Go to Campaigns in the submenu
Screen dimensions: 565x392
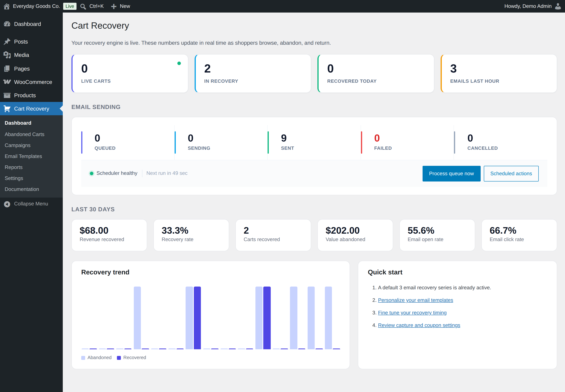tap(17, 145)
